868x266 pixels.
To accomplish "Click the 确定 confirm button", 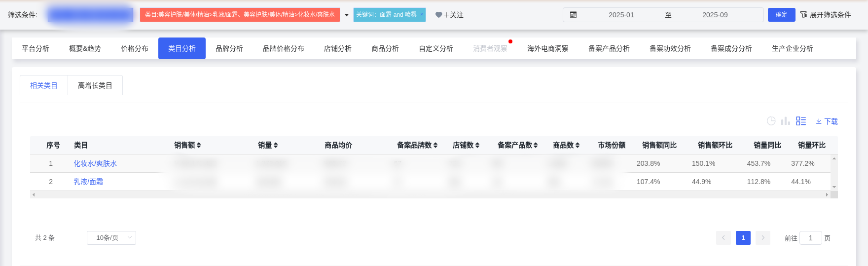I will (x=782, y=15).
